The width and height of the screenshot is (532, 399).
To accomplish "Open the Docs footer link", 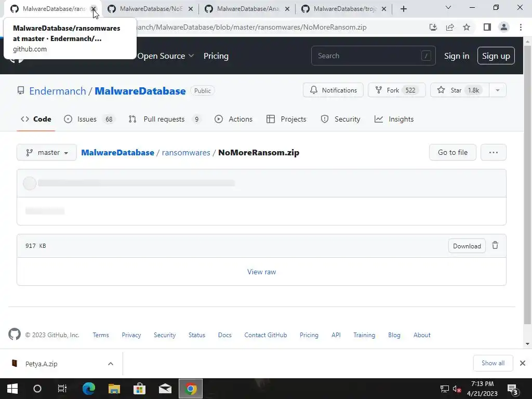I will [224, 335].
